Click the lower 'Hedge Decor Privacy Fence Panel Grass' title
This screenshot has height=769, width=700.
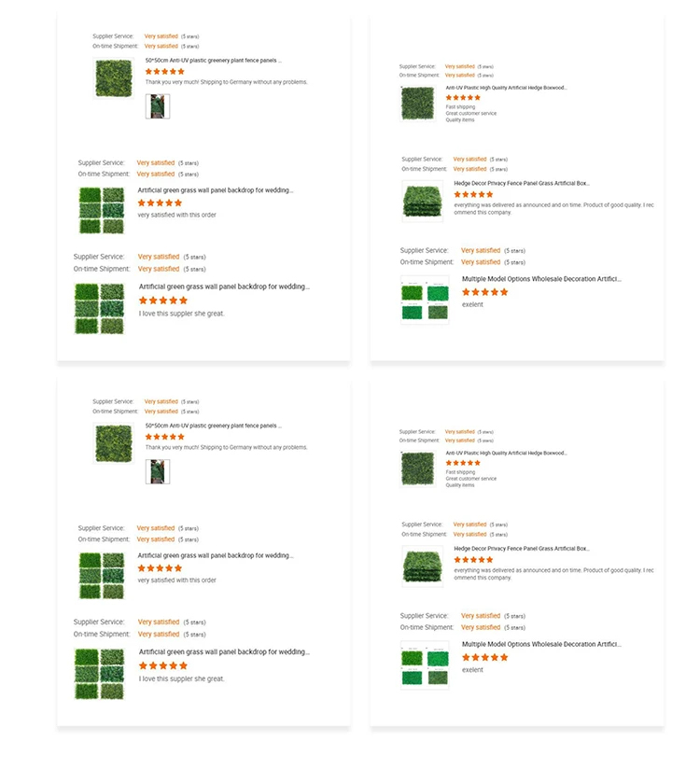tap(522, 549)
